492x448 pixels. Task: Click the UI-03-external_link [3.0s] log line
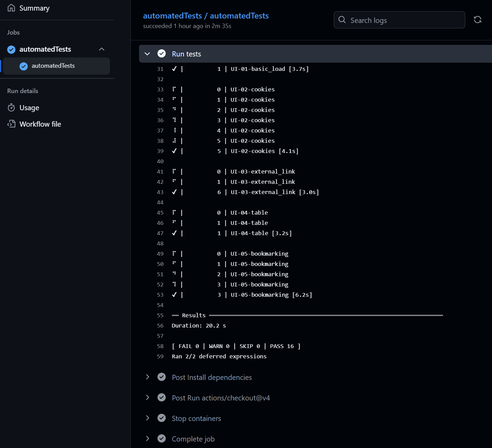(x=245, y=192)
